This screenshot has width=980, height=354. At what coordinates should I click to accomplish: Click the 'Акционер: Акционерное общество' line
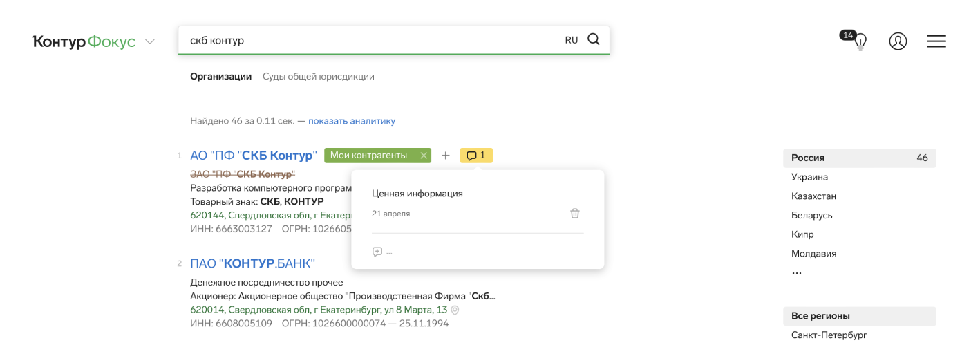tap(343, 296)
